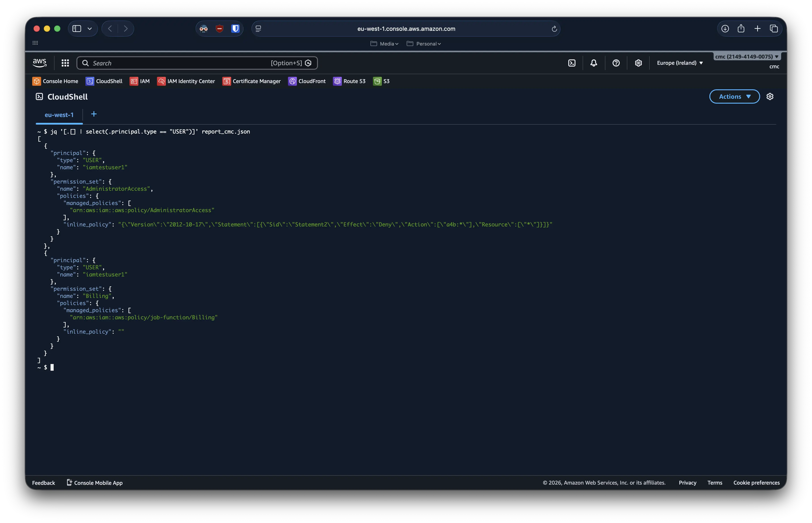The height and width of the screenshot is (523, 812).
Task: Open the notifications bell
Action: pyautogui.click(x=593, y=63)
